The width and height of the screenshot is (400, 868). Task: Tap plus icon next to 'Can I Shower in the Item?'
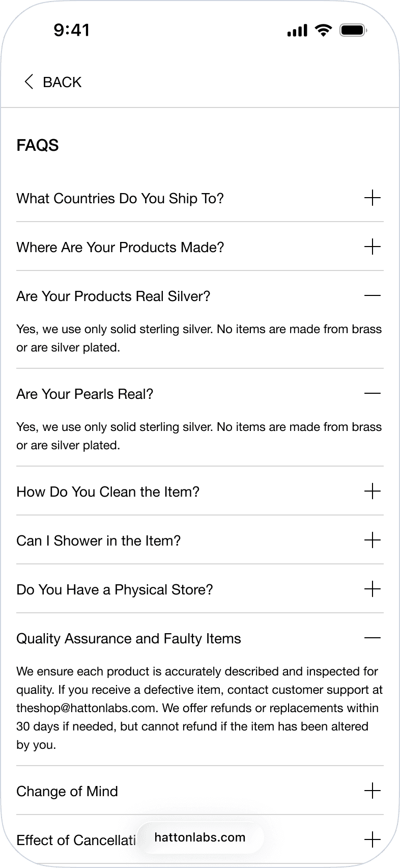pyautogui.click(x=373, y=540)
